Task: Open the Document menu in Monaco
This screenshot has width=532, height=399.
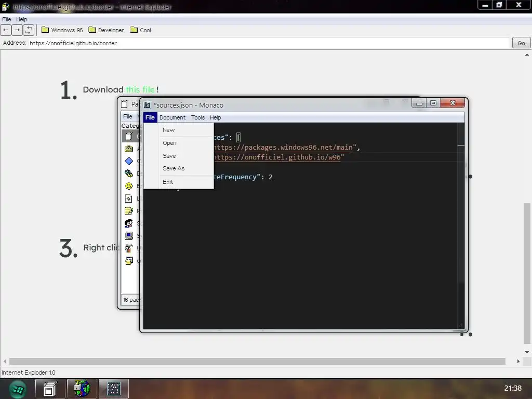Action: 172,117
